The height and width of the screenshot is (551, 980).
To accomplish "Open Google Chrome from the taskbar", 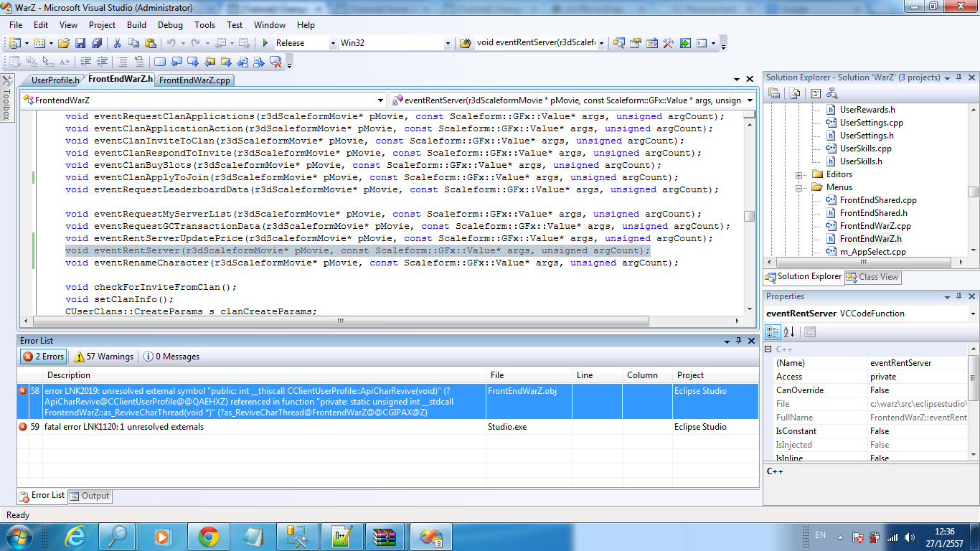I will pyautogui.click(x=209, y=536).
